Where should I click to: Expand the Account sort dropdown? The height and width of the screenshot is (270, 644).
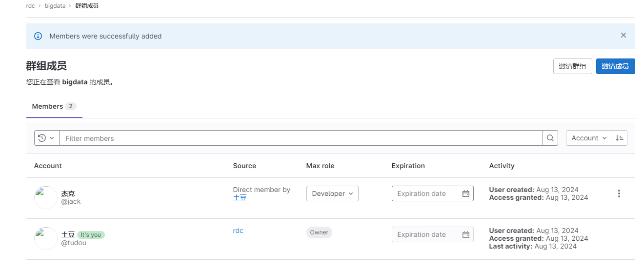589,138
